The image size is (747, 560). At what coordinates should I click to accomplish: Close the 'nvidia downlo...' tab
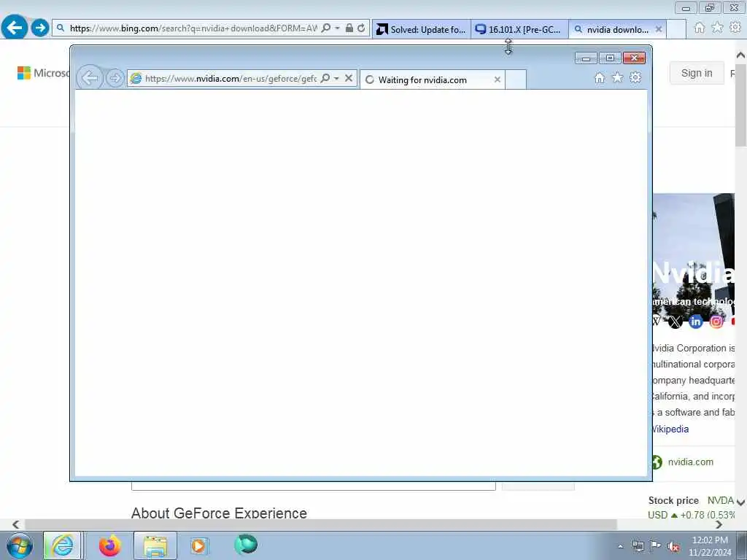tap(659, 29)
